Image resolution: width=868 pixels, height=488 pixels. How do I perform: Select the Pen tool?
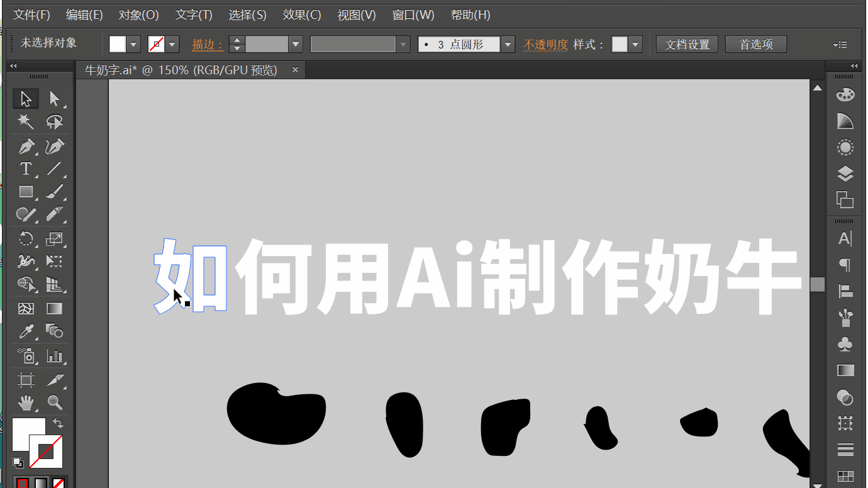[26, 147]
